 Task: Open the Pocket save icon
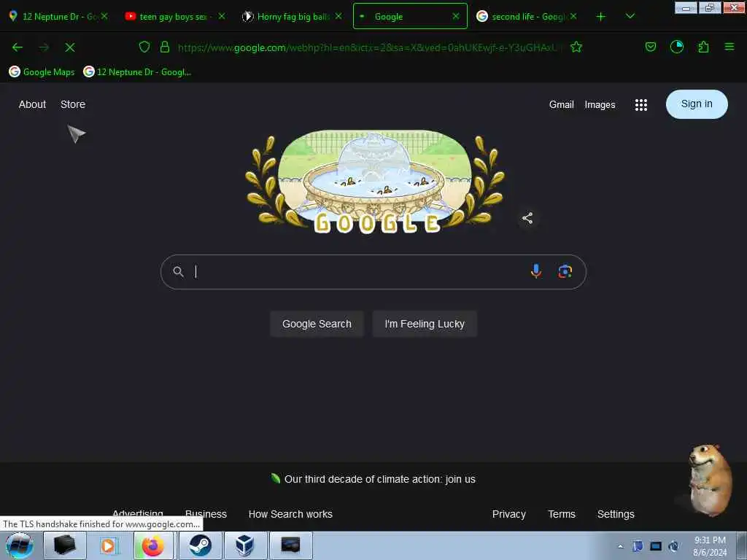(650, 47)
